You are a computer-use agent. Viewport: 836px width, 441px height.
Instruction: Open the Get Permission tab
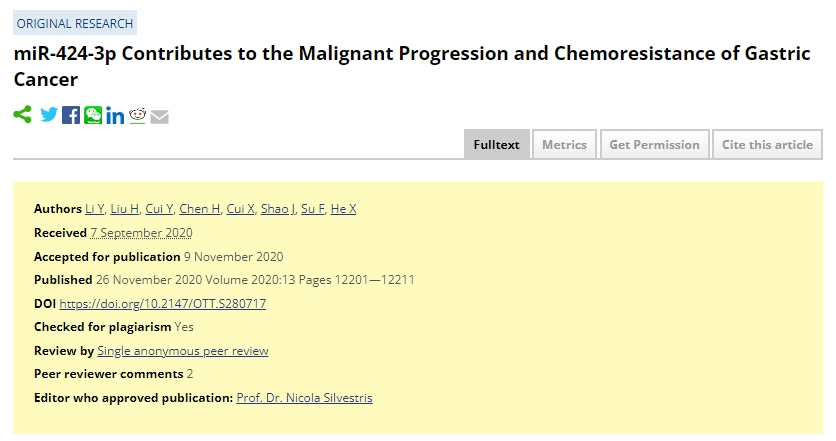click(x=654, y=145)
